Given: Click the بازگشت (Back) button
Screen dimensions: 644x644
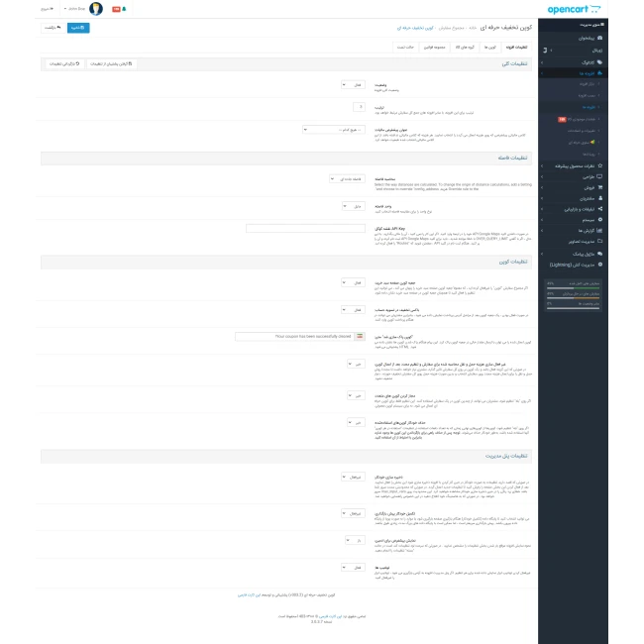Looking at the screenshot, I should point(51,29).
